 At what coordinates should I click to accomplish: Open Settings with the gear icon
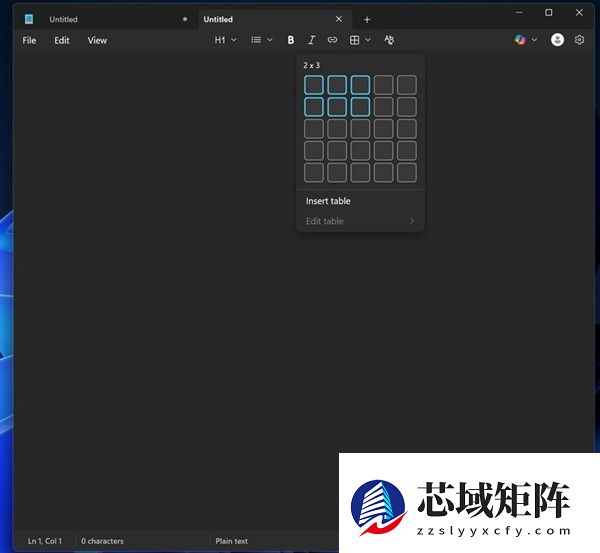pyautogui.click(x=579, y=40)
